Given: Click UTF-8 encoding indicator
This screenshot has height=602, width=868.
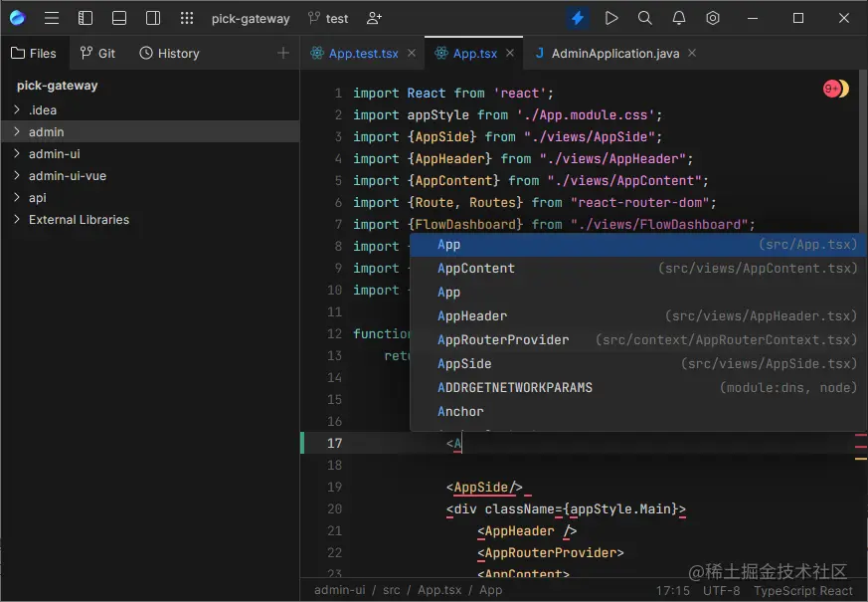Looking at the screenshot, I should pyautogui.click(x=721, y=590).
